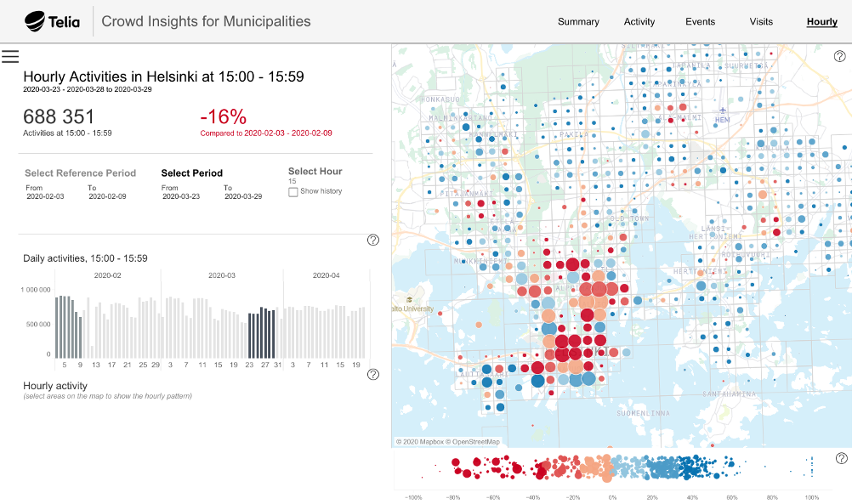This screenshot has height=504, width=852.
Task: Click the OpenStreetMap attribution link
Action: pyautogui.click(x=477, y=442)
